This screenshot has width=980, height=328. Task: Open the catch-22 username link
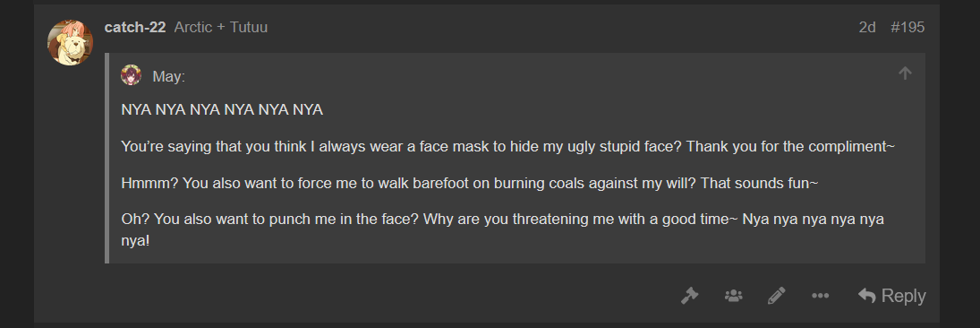(x=135, y=28)
